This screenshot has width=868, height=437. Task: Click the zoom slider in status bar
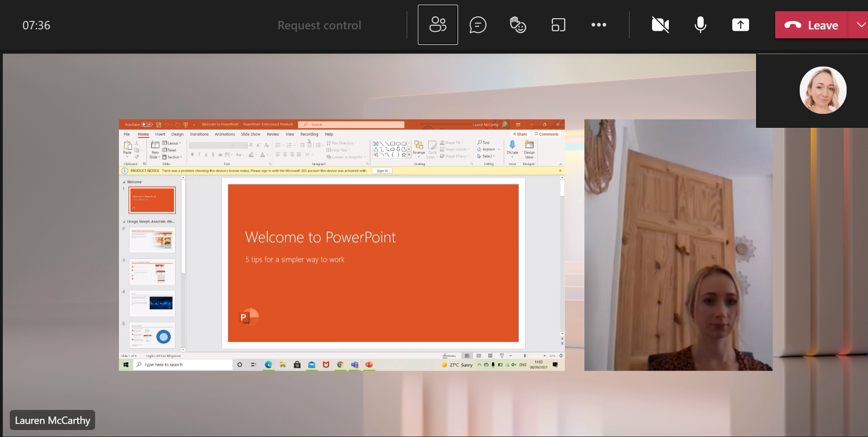(527, 356)
